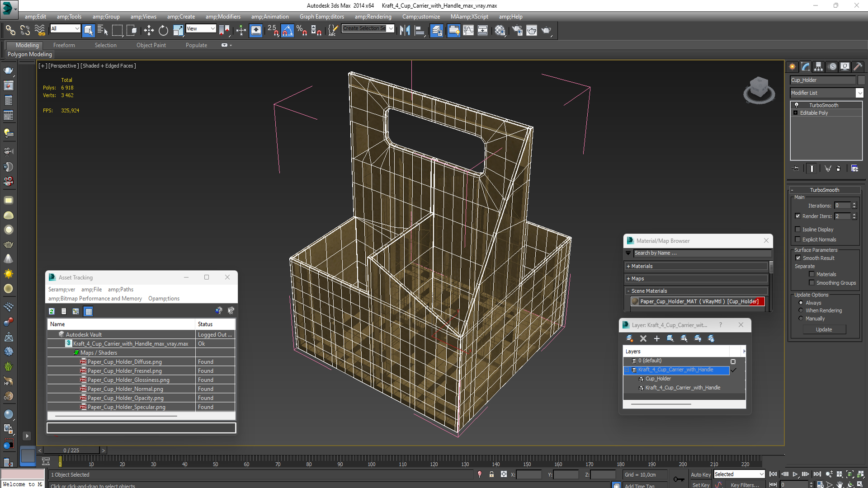Open the Hierarchy command panel tab
The image size is (868, 488).
(818, 66)
